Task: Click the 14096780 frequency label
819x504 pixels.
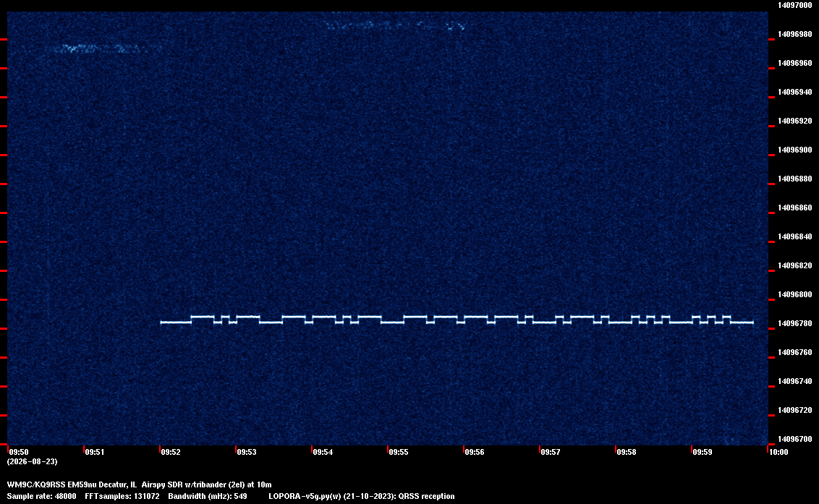Action: [x=794, y=323]
